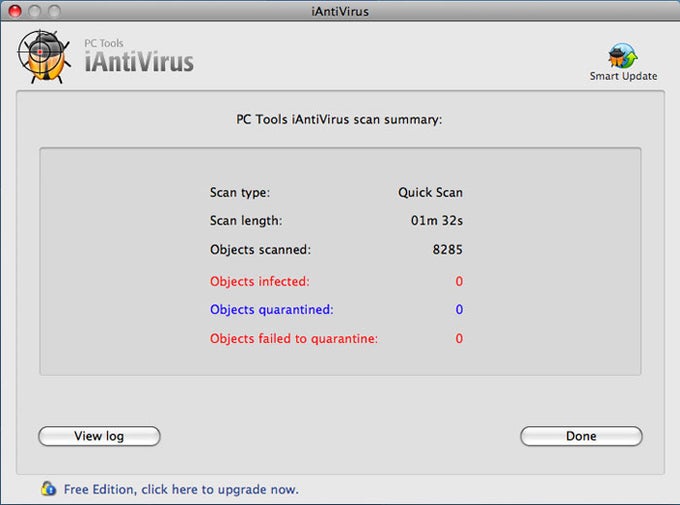Select the '8285' objects scanned value
Viewport: 680px width, 505px height.
(x=448, y=250)
